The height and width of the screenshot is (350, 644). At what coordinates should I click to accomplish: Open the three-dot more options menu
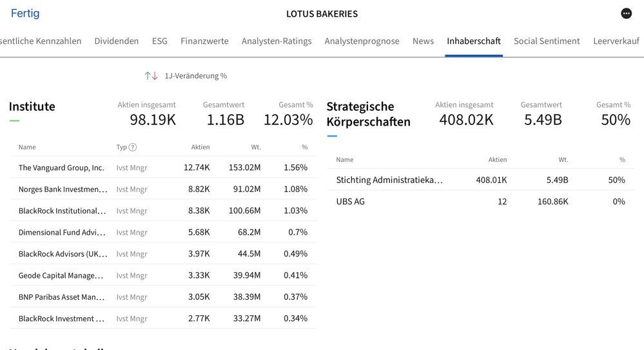point(626,14)
